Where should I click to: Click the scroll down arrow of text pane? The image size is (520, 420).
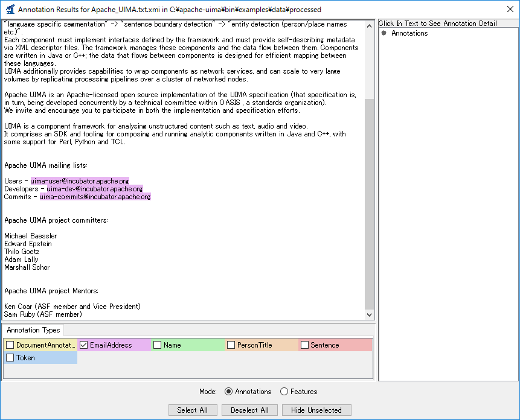(x=369, y=315)
